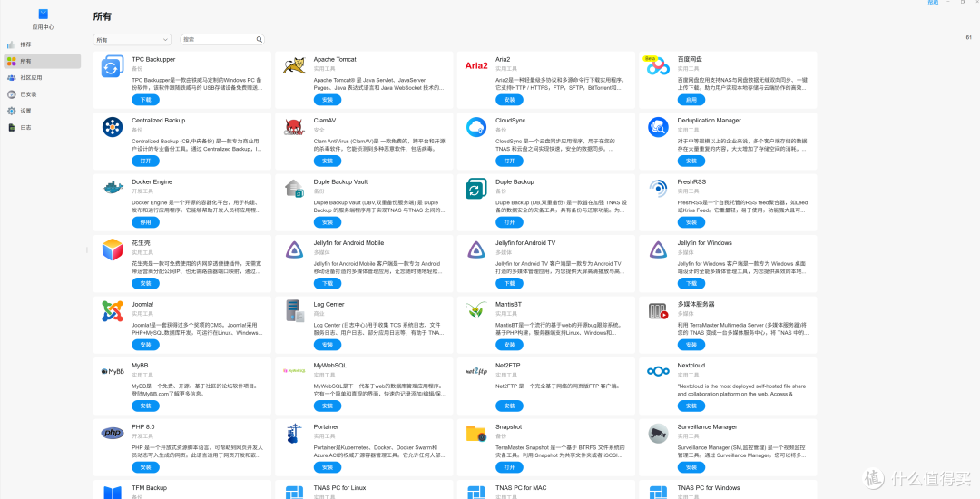Click the 应用中心 app logo

[44, 14]
